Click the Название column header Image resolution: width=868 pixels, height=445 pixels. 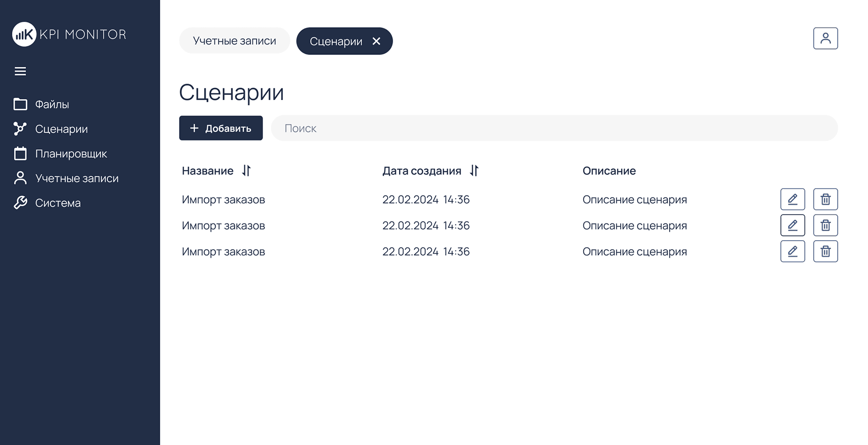[x=208, y=171]
